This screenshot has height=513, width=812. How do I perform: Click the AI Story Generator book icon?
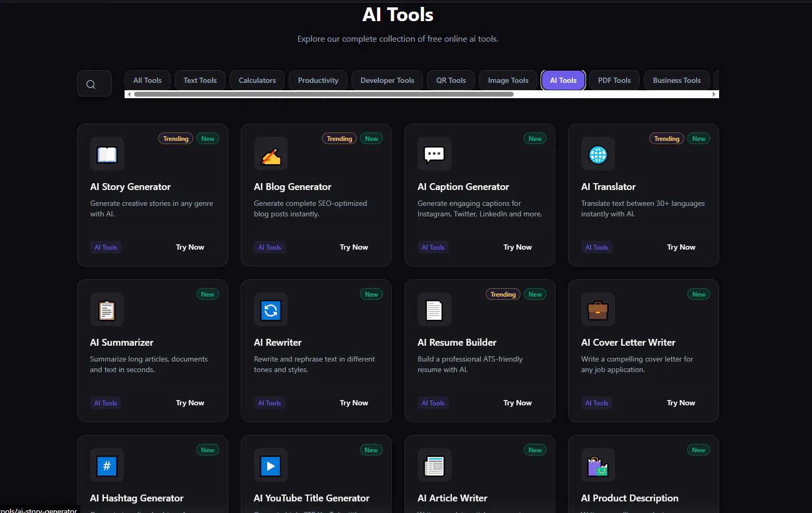107,154
